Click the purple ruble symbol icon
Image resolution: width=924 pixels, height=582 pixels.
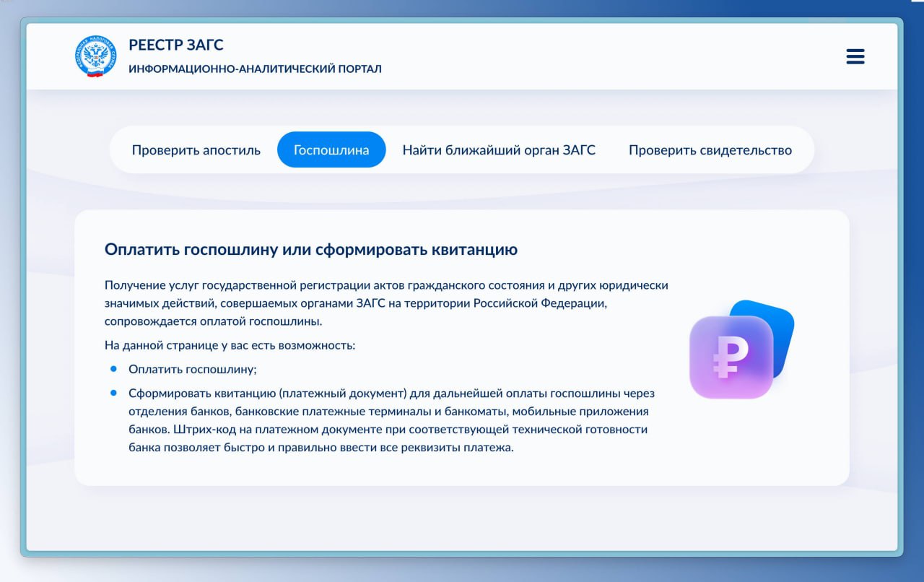click(731, 357)
